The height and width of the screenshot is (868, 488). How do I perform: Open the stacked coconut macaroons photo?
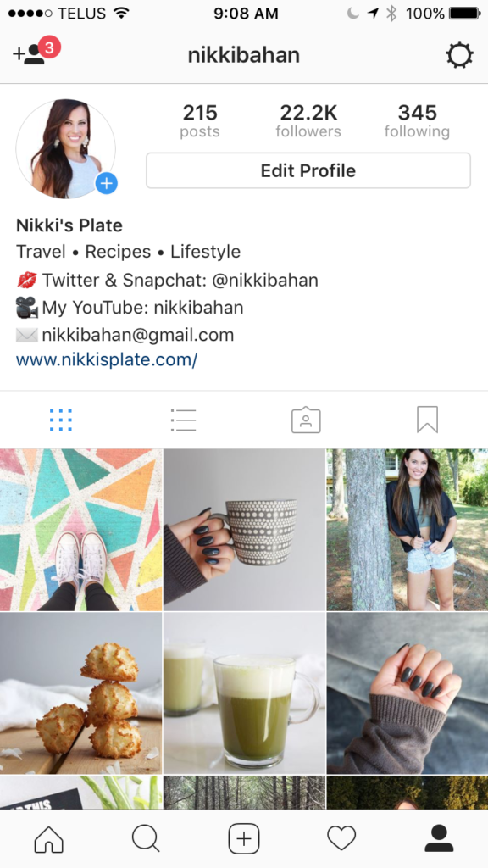coord(80,693)
